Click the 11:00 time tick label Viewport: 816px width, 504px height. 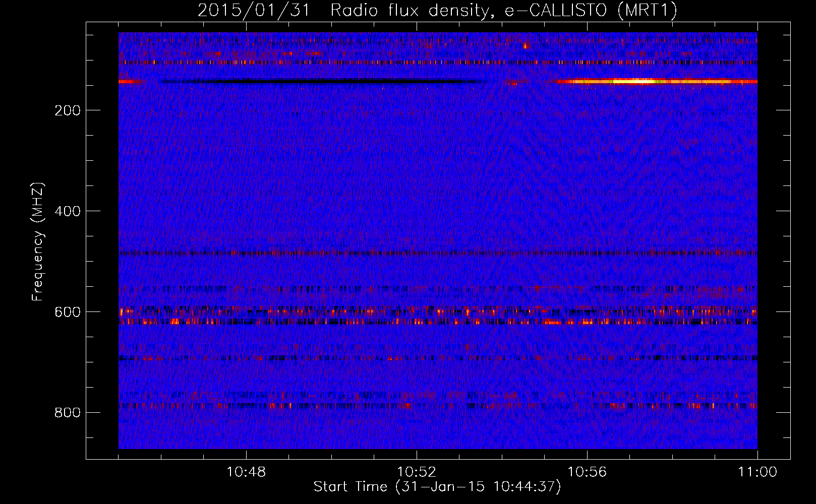pyautogui.click(x=757, y=472)
